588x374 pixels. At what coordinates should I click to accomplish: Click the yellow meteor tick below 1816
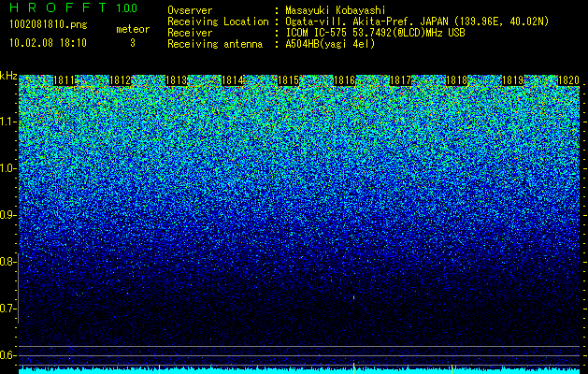353,367
